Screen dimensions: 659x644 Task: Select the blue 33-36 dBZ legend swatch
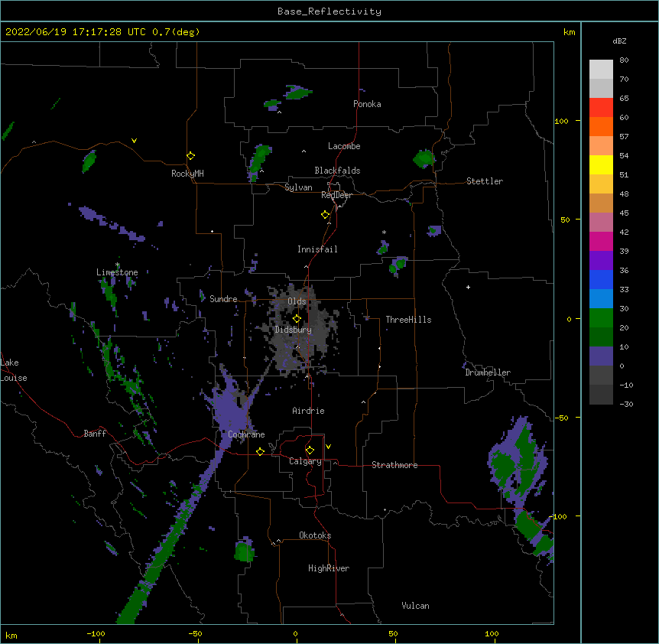click(x=601, y=279)
